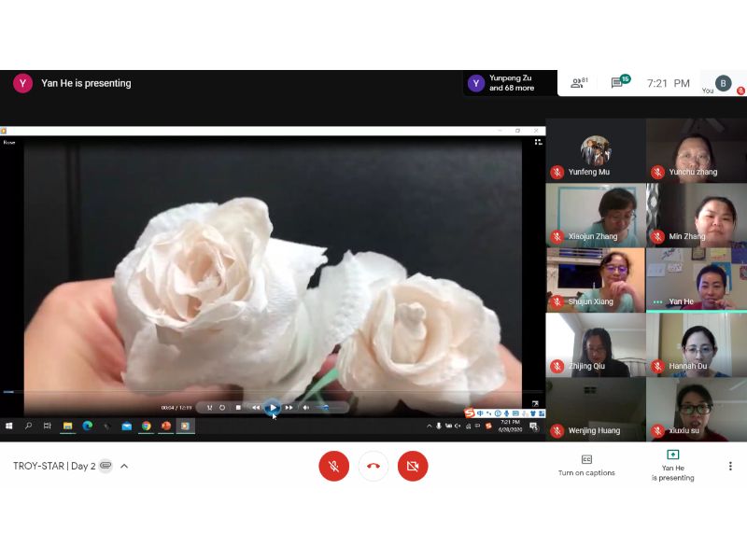Viewport: 747px width, 560px height.
Task: Close the media player window
Action: (536, 131)
